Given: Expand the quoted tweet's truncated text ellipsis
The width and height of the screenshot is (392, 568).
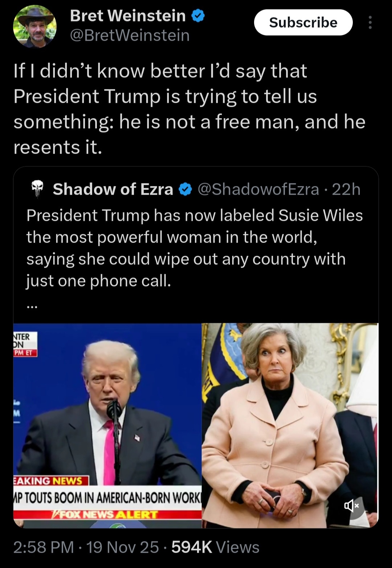Looking at the screenshot, I should 32,306.
